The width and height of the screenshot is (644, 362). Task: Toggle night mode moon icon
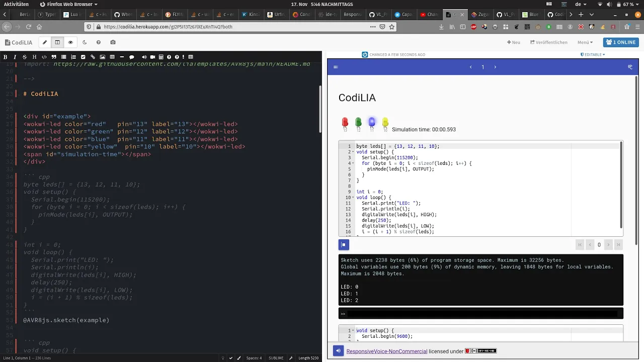(x=85, y=43)
